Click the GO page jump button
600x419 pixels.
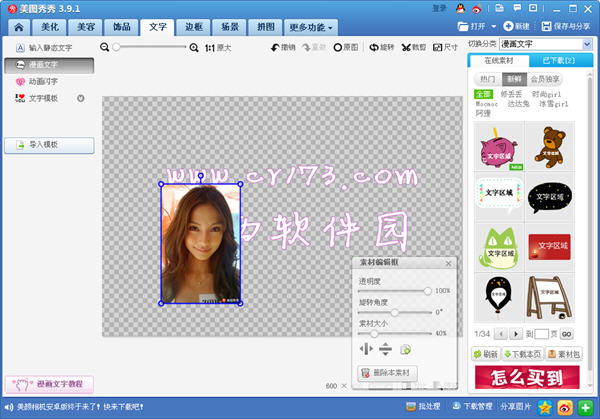[566, 334]
